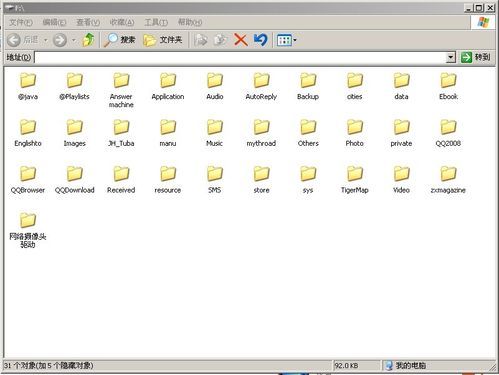Select the Music folder
499x375 pixels.
pyautogui.click(x=215, y=133)
